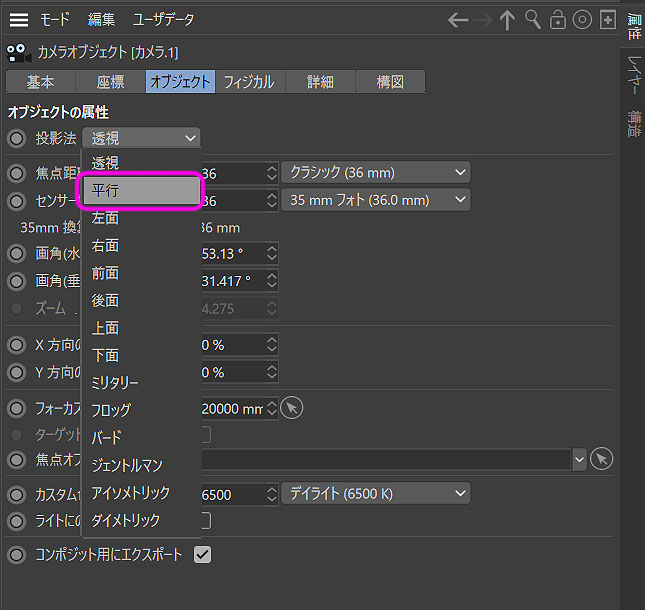Select 平行 from projection list

(139, 190)
